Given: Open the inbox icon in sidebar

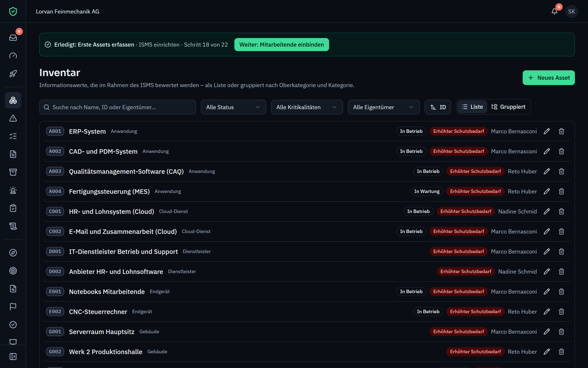Looking at the screenshot, I should (13, 37).
